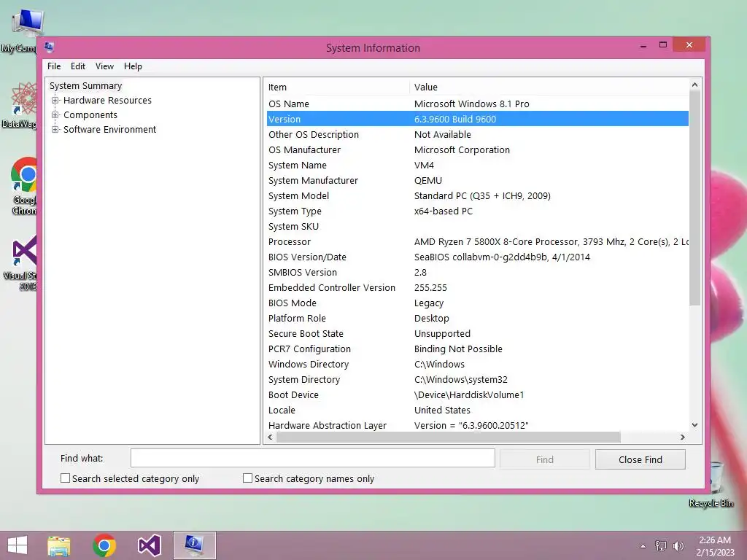This screenshot has width=747, height=560.
Task: Select the Windows Directory row
Action: click(x=477, y=365)
